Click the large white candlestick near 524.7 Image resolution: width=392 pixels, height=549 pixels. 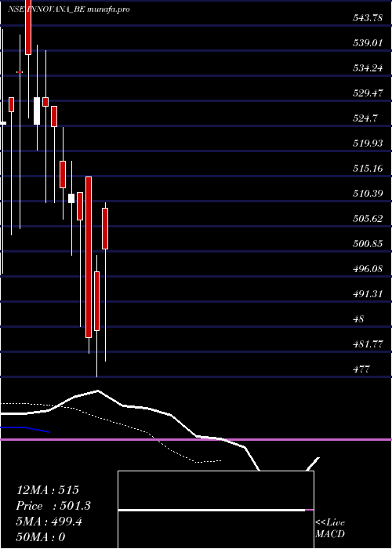(37, 111)
